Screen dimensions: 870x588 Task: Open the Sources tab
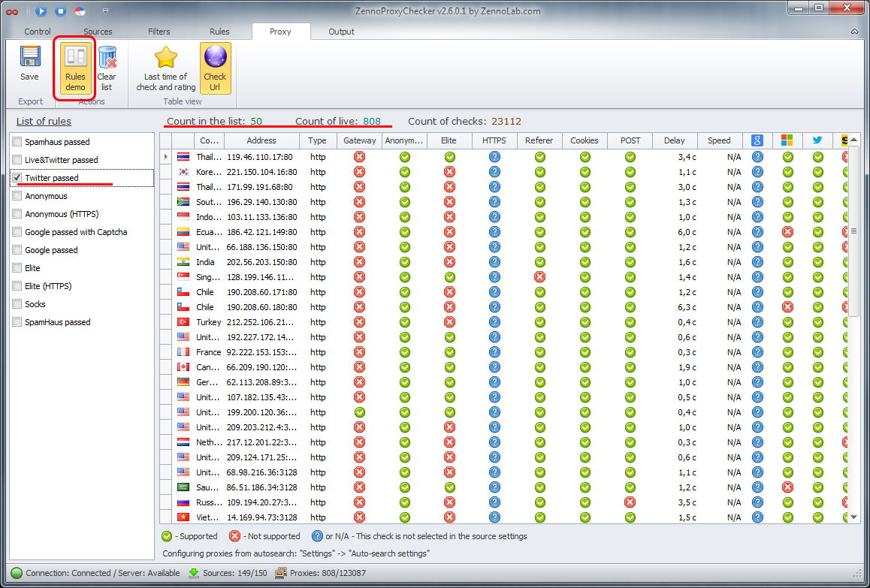point(98,32)
